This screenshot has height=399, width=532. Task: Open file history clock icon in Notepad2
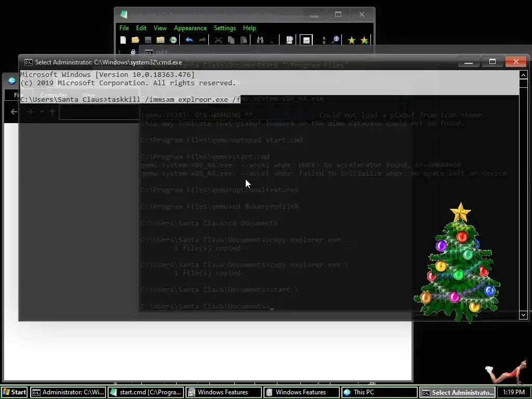pos(173,40)
